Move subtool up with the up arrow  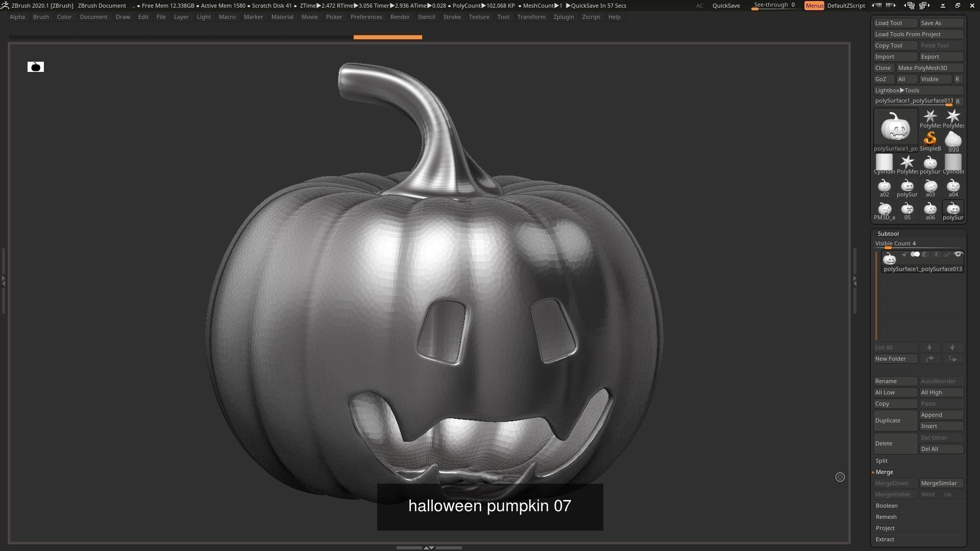point(929,347)
